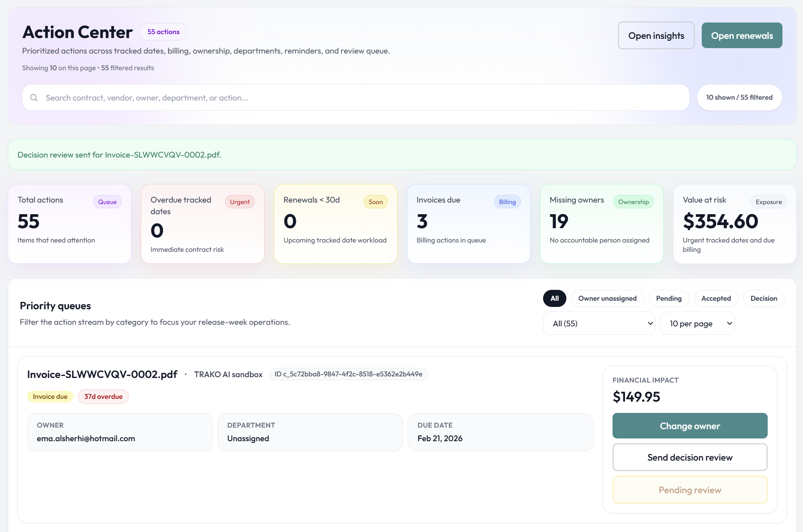
Task: Click the 55 actions count badge
Action: coord(163,32)
